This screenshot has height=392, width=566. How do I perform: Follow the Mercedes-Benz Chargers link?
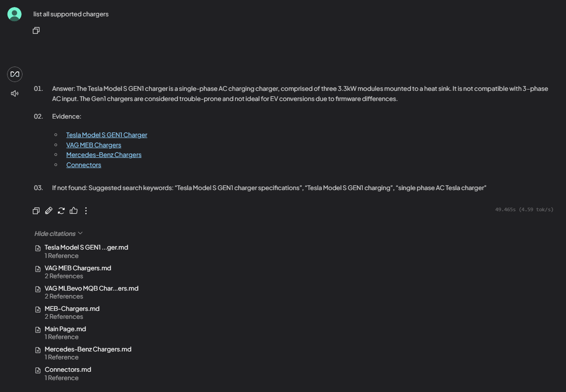(104, 155)
